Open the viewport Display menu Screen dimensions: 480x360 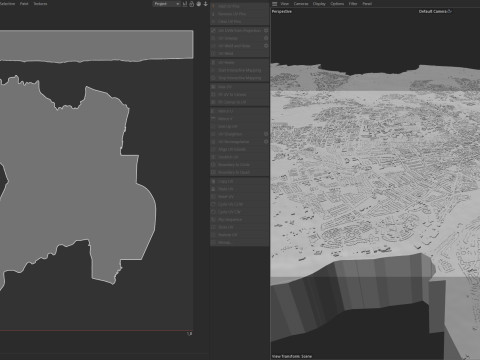(319, 4)
